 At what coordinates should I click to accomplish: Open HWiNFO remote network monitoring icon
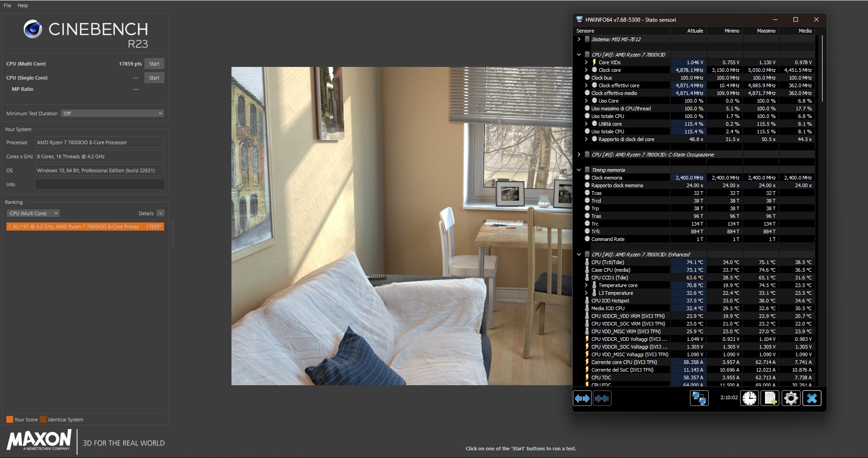[699, 398]
